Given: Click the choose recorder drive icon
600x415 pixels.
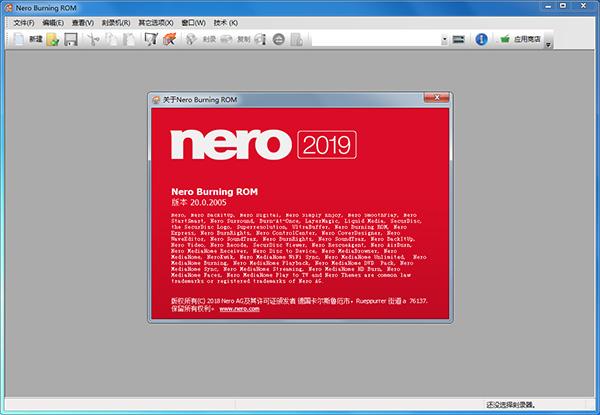Looking at the screenshot, I should tap(458, 39).
